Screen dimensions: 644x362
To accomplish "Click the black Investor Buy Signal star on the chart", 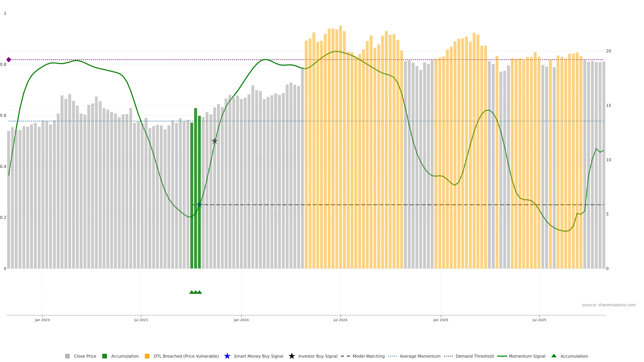I will (215, 141).
